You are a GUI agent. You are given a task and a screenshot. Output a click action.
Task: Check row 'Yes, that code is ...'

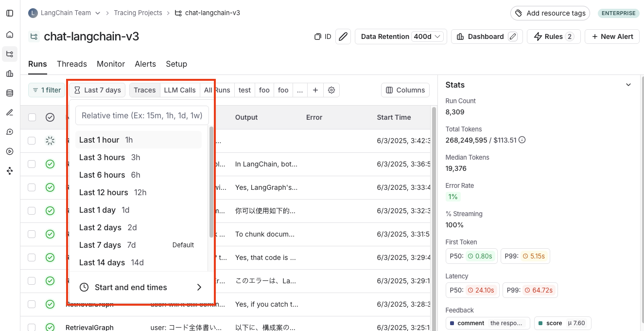coord(32,257)
